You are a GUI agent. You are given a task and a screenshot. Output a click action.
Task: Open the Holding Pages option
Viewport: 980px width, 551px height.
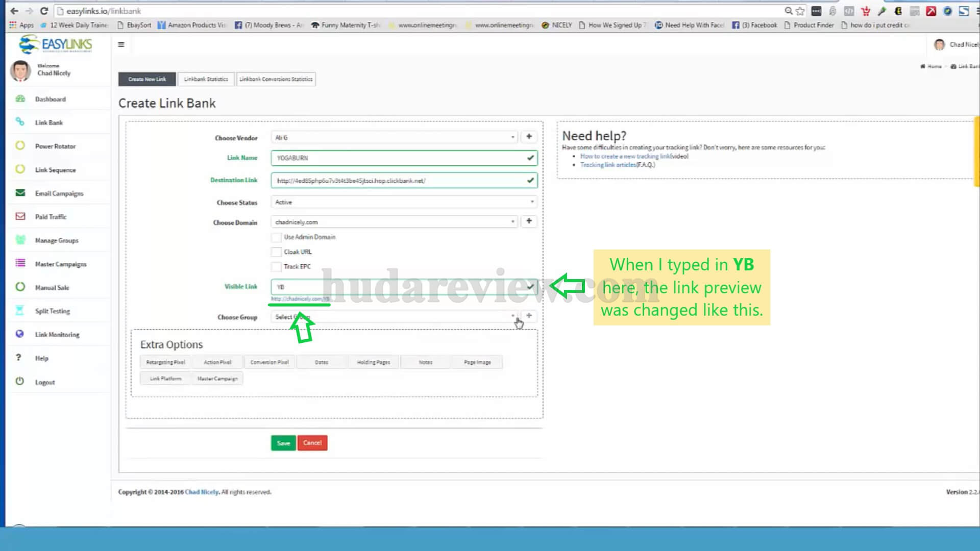click(374, 362)
